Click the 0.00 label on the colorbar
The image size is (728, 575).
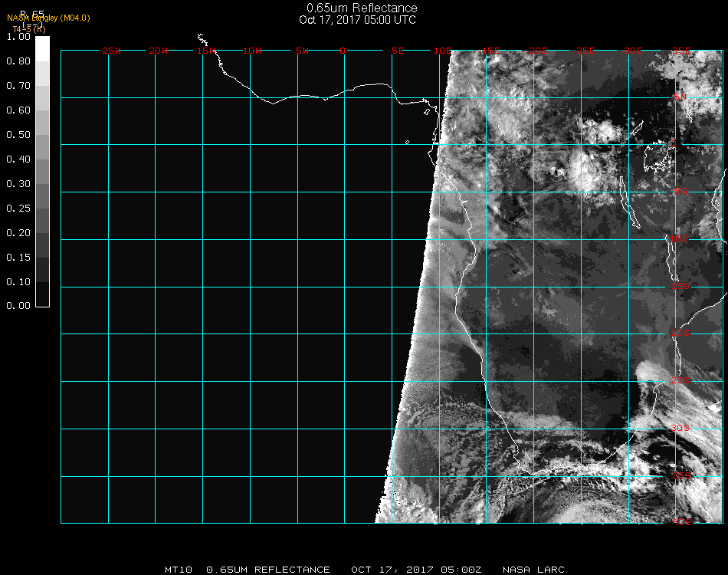(x=18, y=306)
